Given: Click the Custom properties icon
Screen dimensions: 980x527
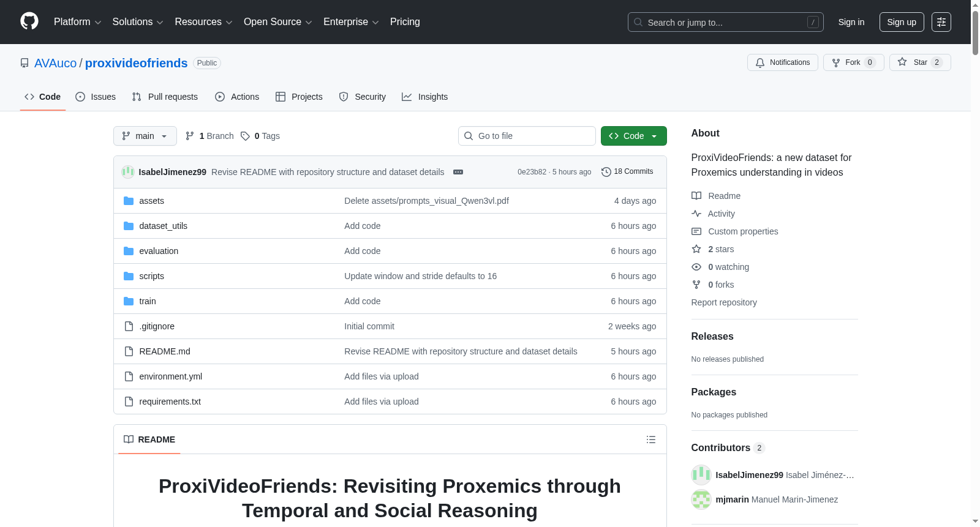Looking at the screenshot, I should pos(696,231).
